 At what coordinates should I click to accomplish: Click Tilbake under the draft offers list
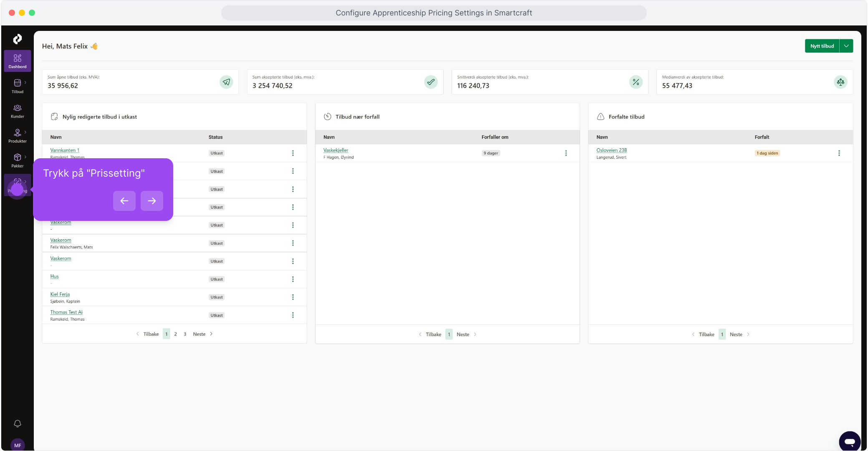147,334
